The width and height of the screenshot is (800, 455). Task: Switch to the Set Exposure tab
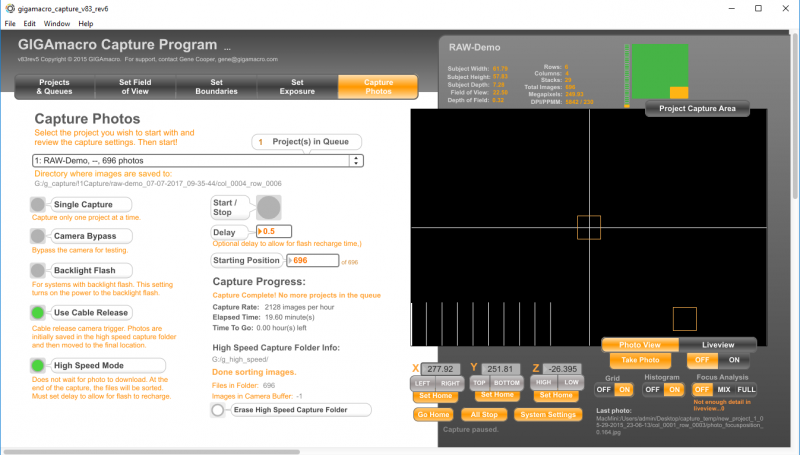pos(297,87)
